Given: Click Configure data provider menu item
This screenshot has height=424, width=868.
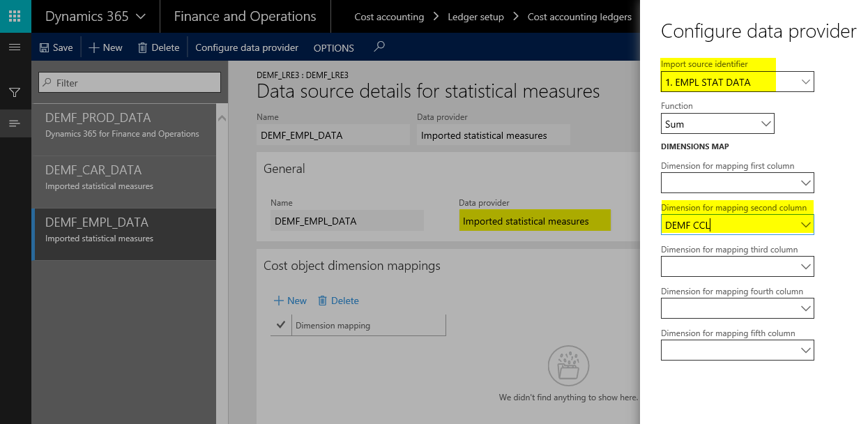Looking at the screenshot, I should 247,47.
